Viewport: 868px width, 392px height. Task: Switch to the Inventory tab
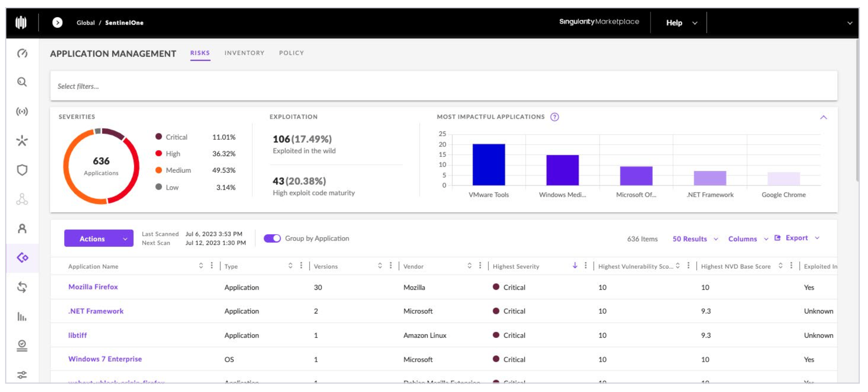pos(244,53)
